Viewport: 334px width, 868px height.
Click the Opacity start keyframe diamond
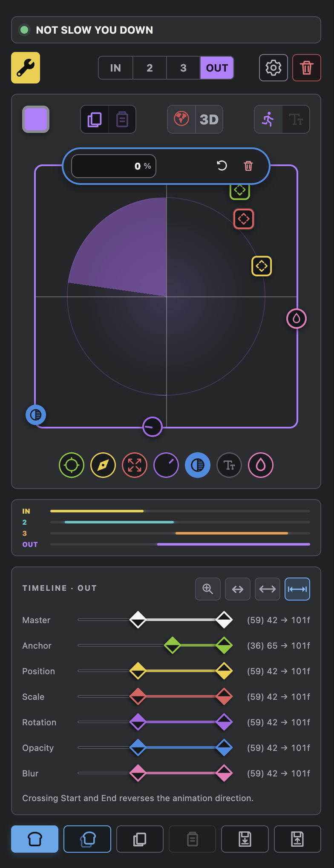138,747
